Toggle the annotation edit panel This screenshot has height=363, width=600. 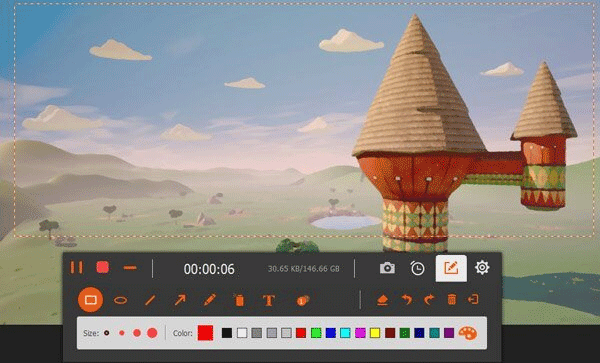pos(451,268)
